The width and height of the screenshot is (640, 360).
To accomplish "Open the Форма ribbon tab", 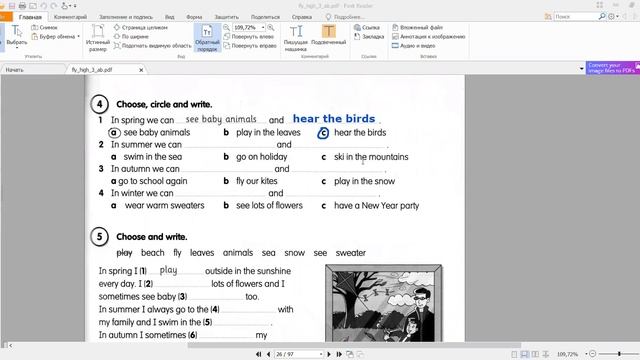I will [194, 17].
